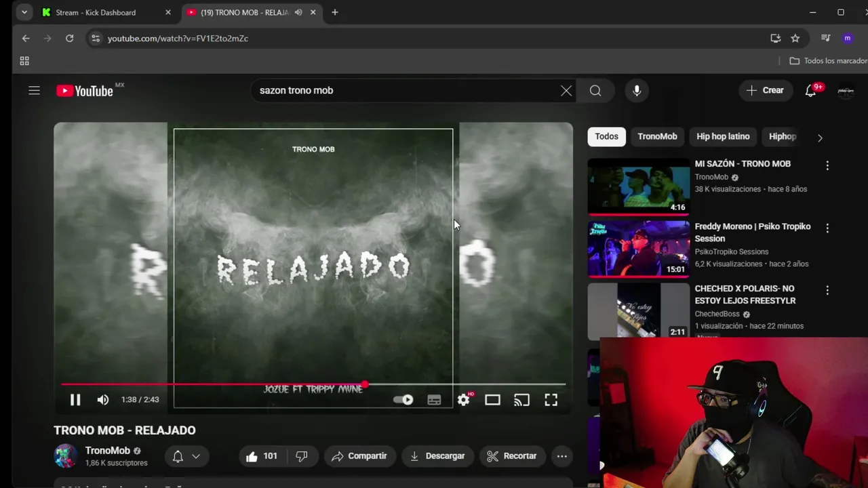Open the Freddy Moreno Psiko Tropiko thumbnail
The image size is (868, 488).
[x=638, y=249]
